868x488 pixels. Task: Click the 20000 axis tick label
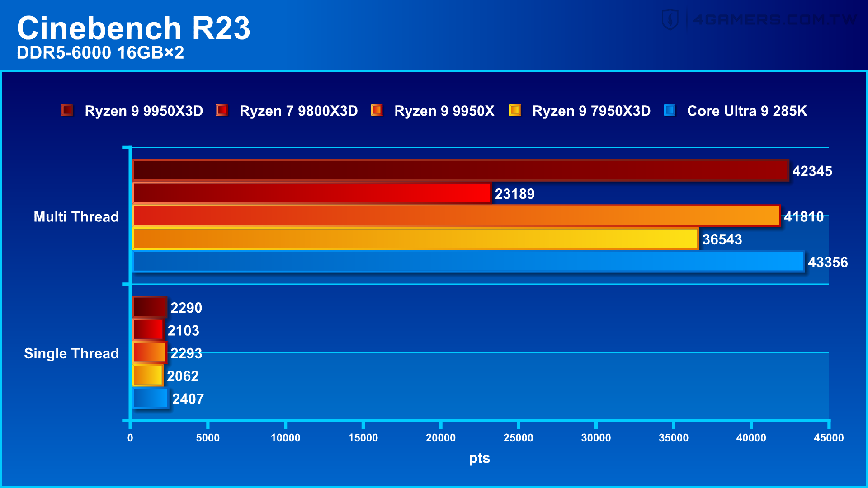pos(441,438)
